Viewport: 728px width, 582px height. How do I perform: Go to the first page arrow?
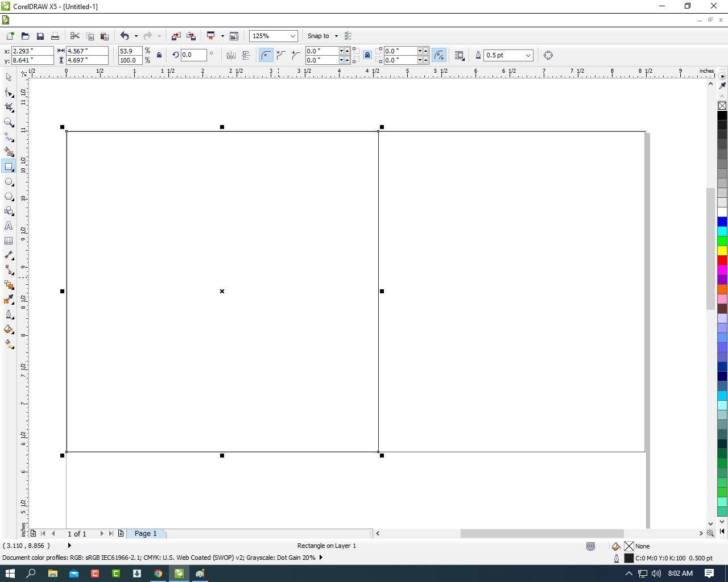(x=43, y=534)
